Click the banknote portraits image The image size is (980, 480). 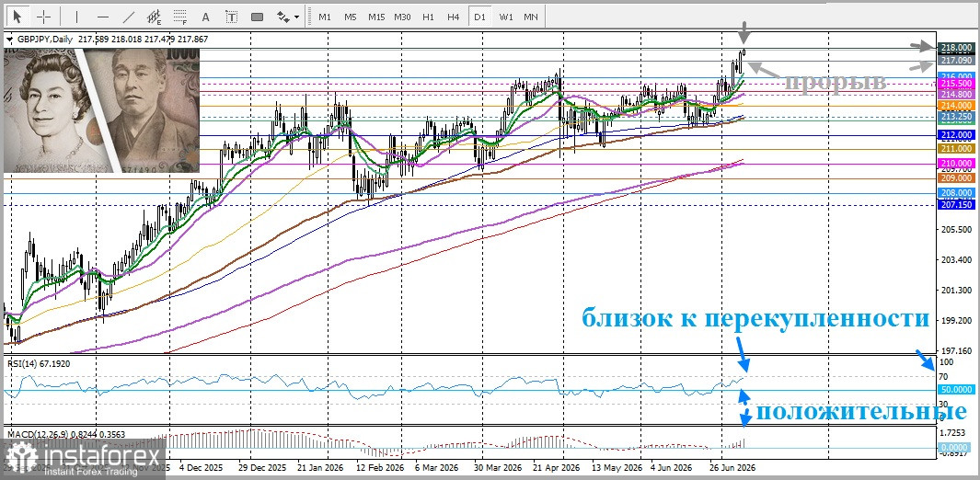pyautogui.click(x=101, y=109)
